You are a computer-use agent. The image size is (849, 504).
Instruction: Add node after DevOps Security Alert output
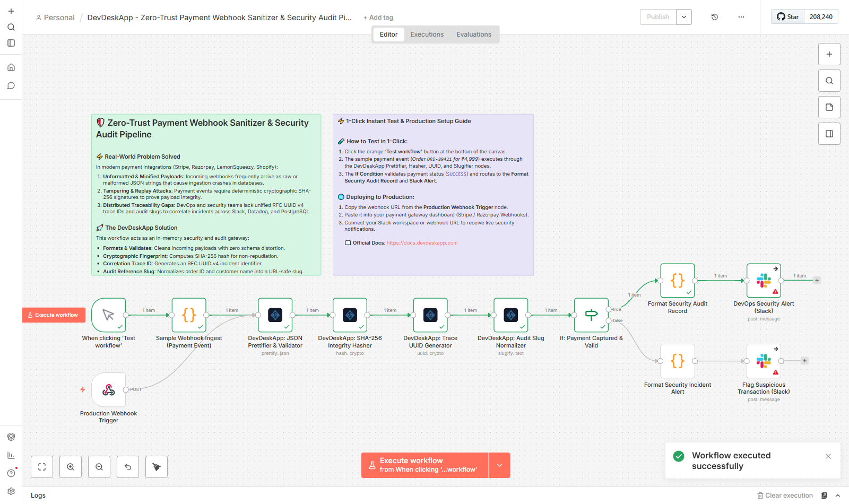coord(817,280)
